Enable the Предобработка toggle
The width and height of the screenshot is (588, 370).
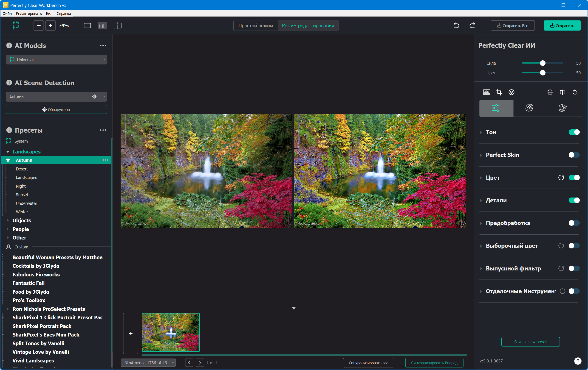click(574, 223)
